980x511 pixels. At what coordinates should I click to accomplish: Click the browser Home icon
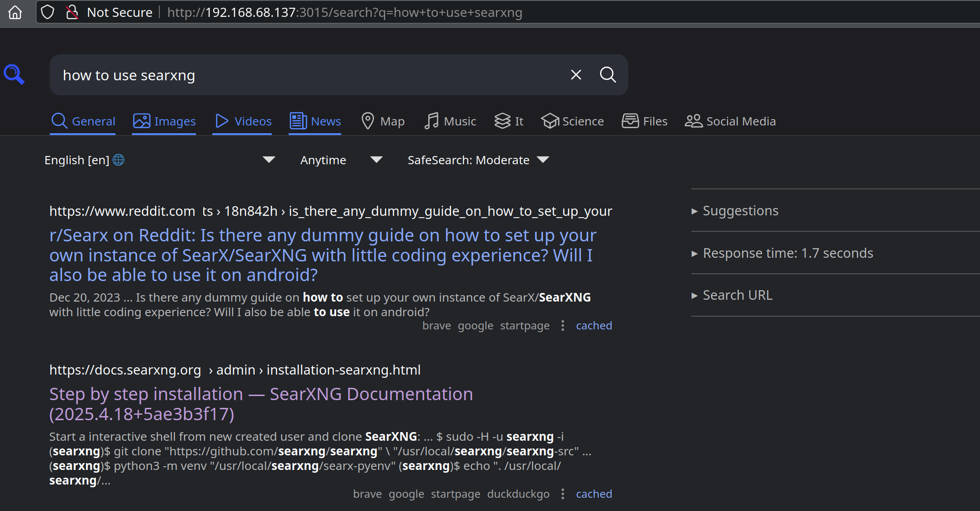click(x=15, y=12)
